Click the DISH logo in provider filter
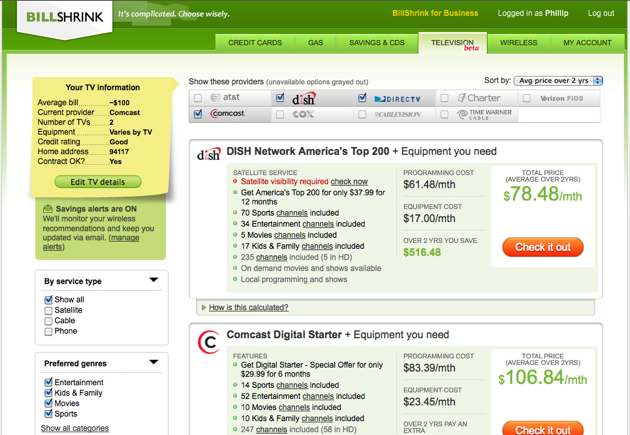This screenshot has height=435, width=630. point(304,98)
